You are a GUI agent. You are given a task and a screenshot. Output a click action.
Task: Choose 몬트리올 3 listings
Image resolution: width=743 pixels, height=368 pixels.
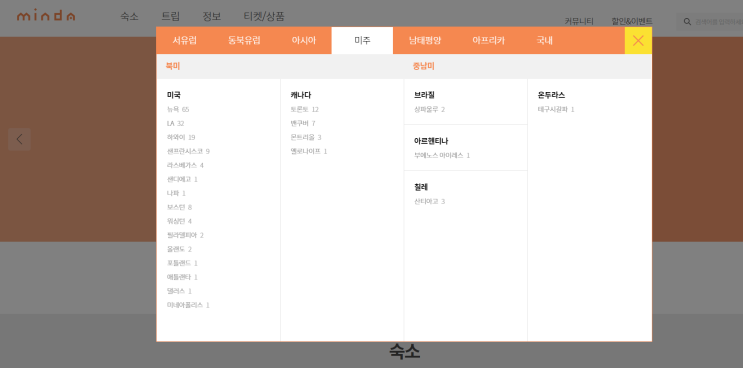point(306,137)
